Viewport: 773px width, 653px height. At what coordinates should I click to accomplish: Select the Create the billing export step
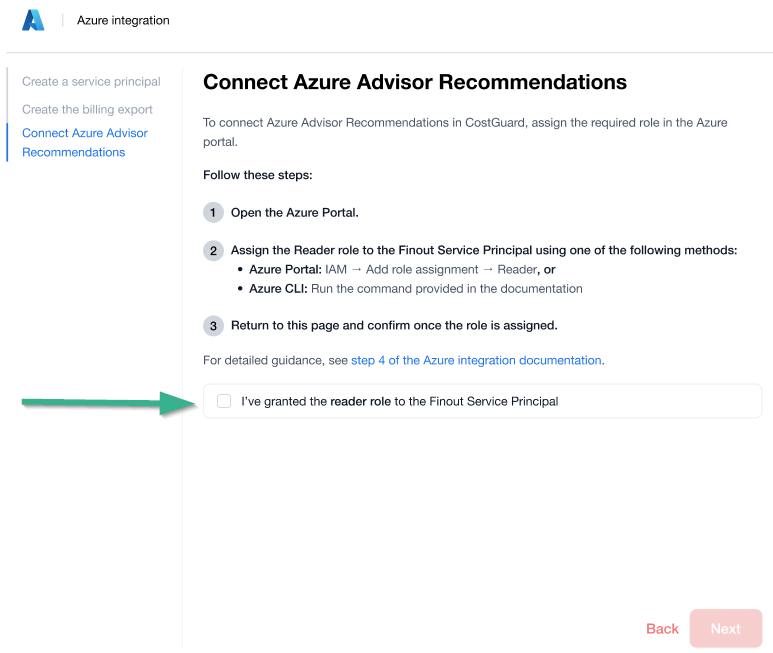(x=87, y=109)
